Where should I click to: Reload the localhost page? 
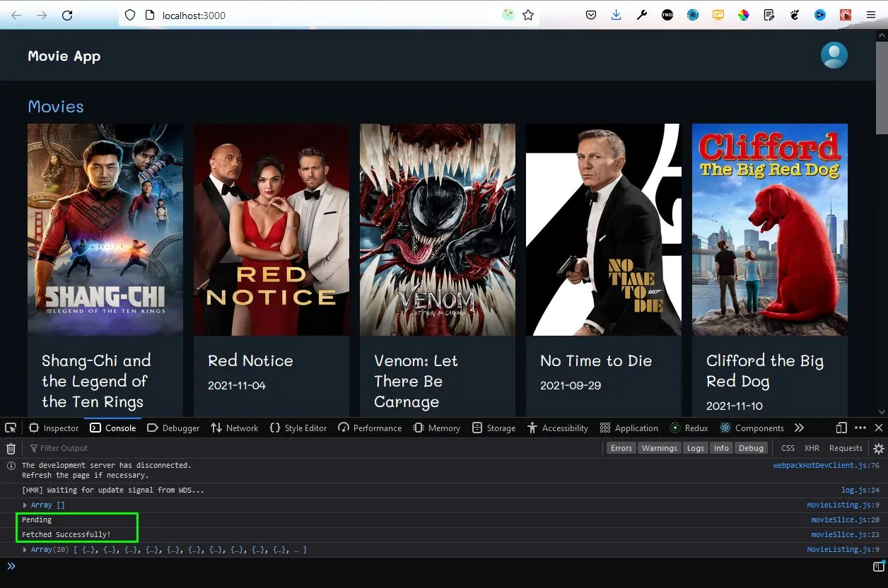coord(67,15)
